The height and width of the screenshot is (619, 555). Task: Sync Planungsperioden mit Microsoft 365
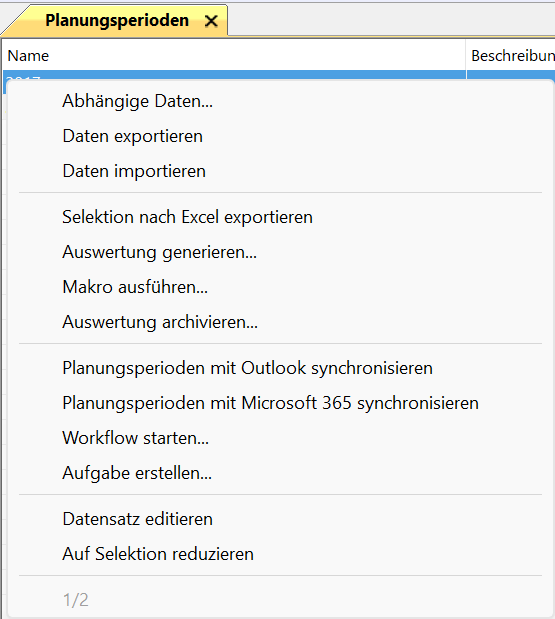tap(270, 403)
